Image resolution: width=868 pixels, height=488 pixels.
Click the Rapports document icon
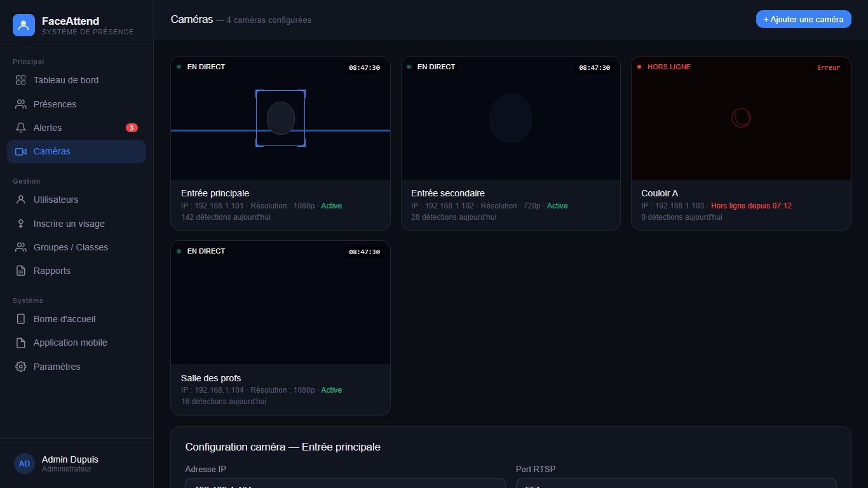[21, 271]
